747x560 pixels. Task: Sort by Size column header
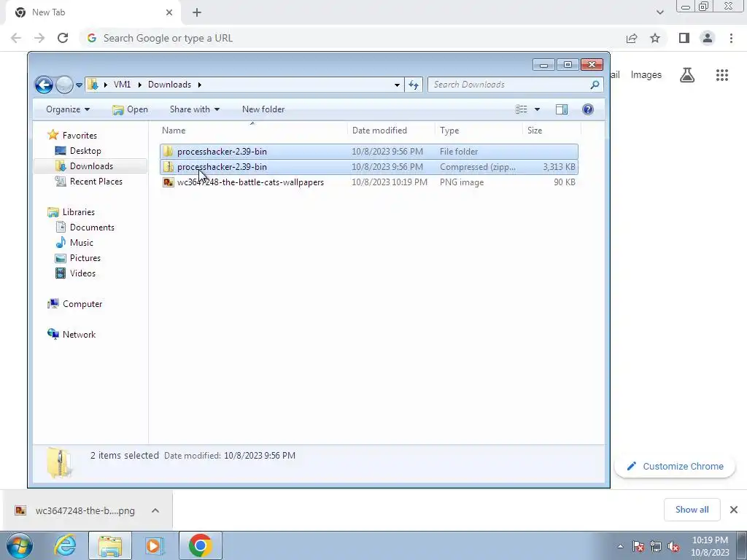click(551, 131)
